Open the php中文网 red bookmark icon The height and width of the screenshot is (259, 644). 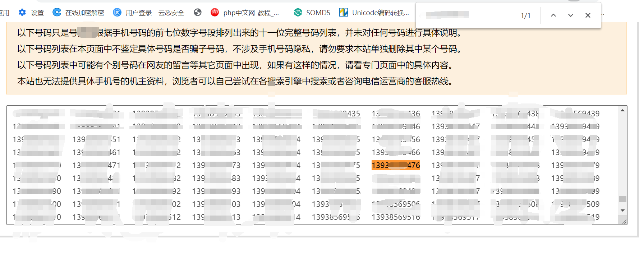click(x=215, y=13)
